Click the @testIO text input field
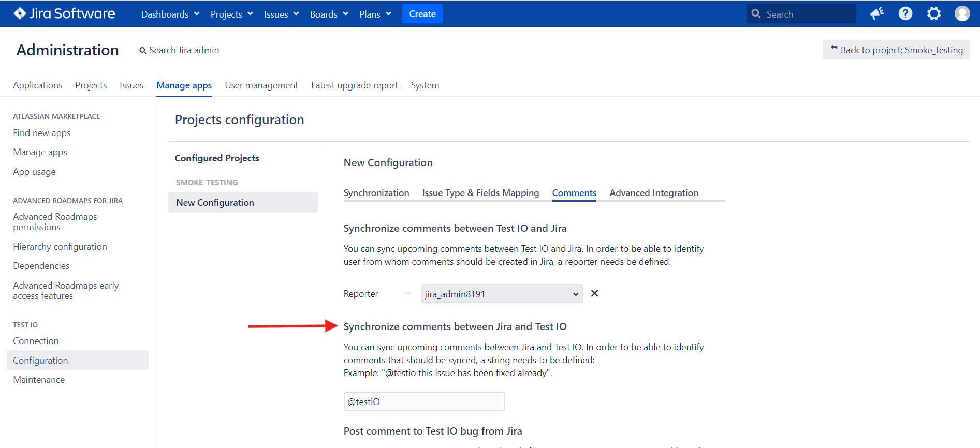Viewport: 980px width, 448px height. tap(425, 401)
